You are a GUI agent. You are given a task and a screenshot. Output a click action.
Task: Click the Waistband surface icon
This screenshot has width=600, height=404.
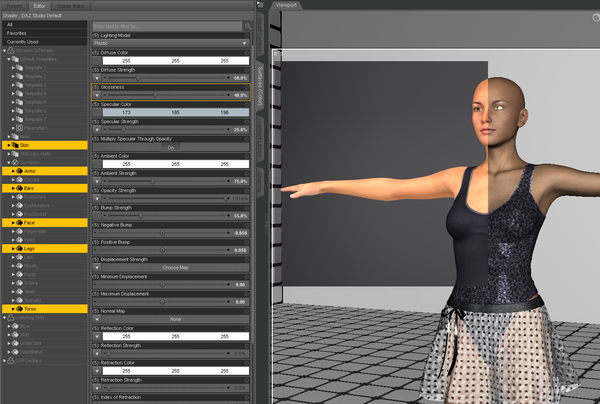pos(15,352)
